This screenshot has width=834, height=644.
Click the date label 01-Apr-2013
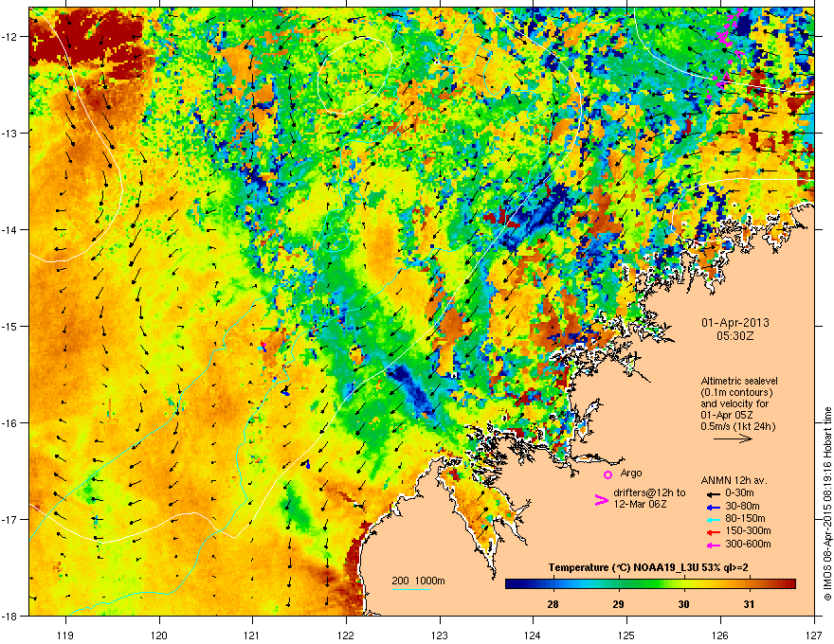click(735, 323)
